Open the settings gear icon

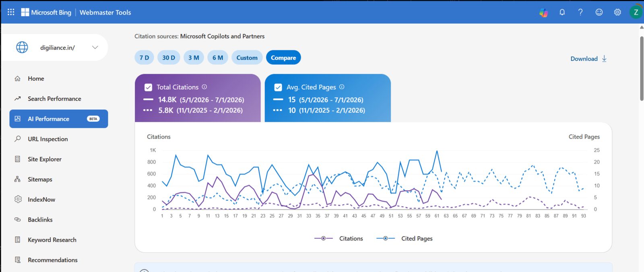point(617,12)
